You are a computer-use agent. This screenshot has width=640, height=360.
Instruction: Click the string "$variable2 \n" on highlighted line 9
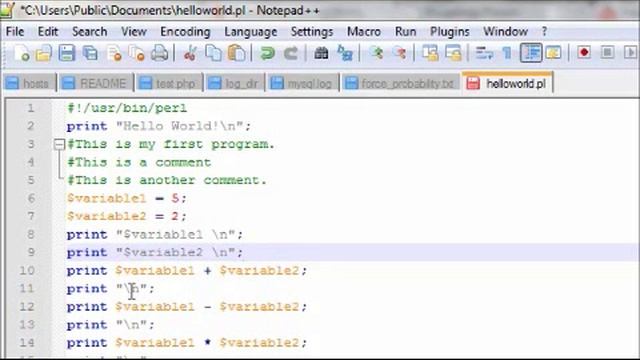[x=176, y=253]
